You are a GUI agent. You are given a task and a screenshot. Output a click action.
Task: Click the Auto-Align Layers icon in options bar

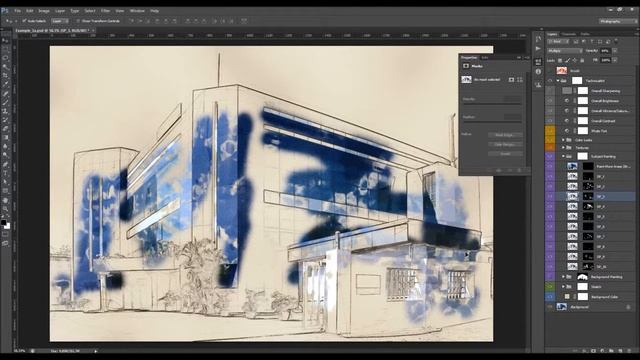(x=244, y=20)
